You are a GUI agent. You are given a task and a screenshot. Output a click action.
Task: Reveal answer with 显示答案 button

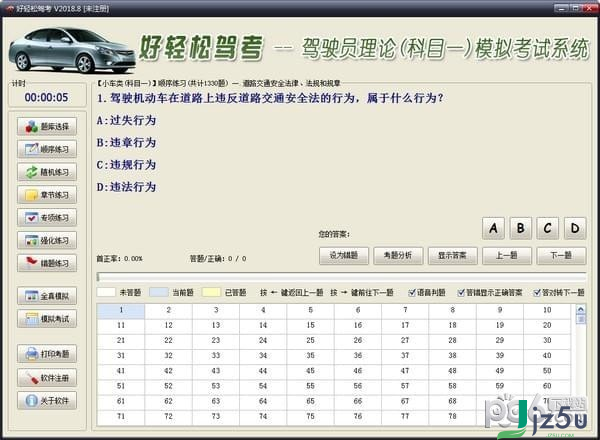[452, 256]
